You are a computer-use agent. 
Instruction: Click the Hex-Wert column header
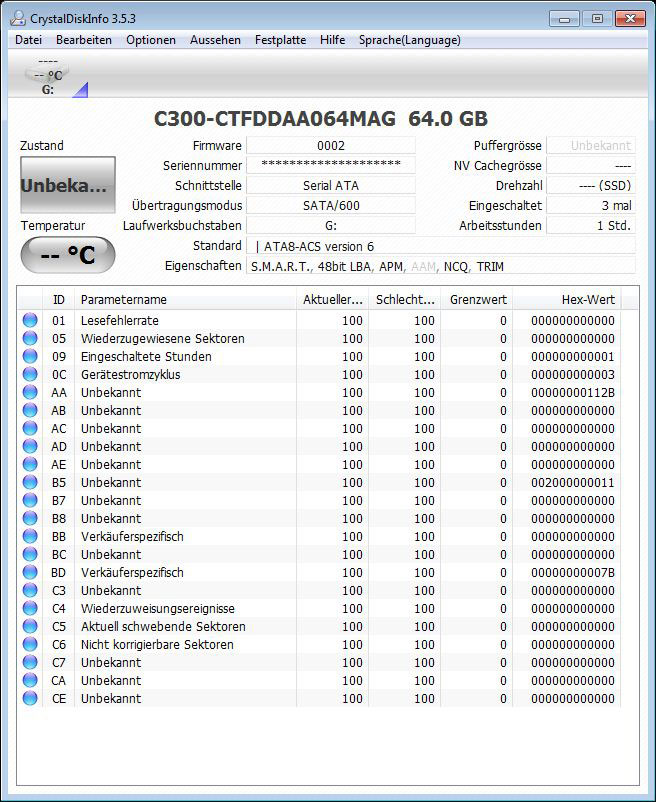pos(568,300)
